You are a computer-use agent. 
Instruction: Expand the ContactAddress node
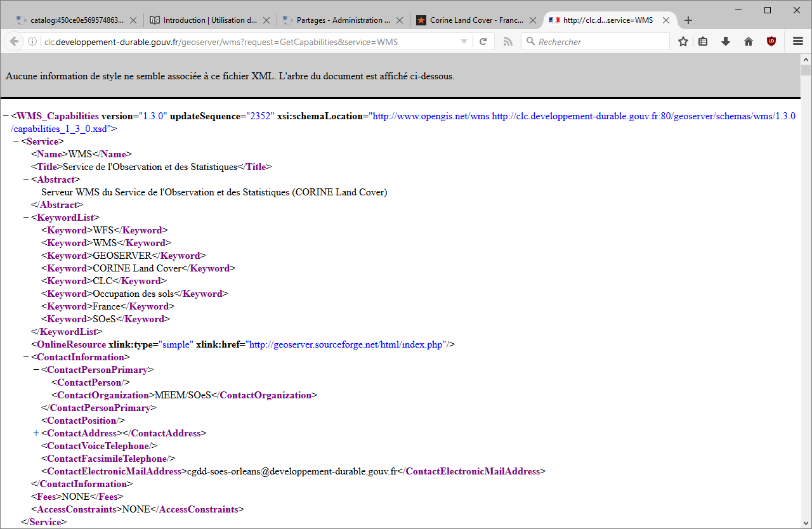36,433
